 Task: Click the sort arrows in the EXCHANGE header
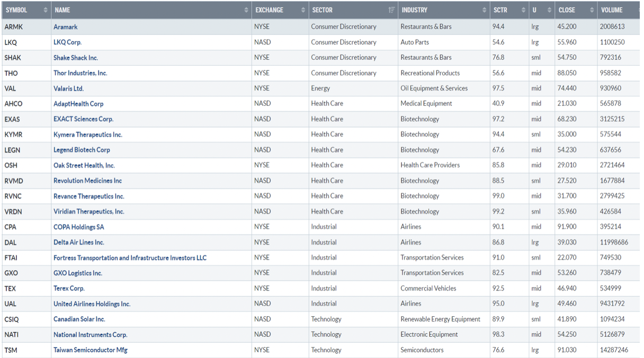(303, 10)
